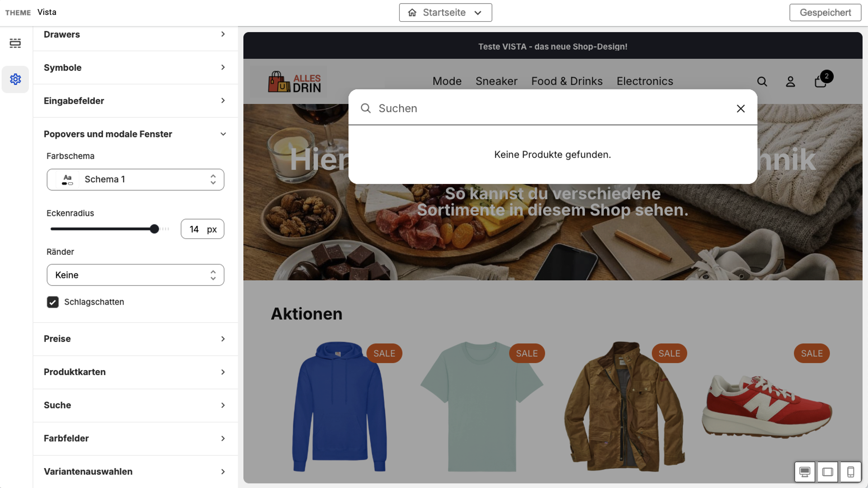Open the sections panel icon in sidebar
The width and height of the screenshot is (868, 488).
15,43
